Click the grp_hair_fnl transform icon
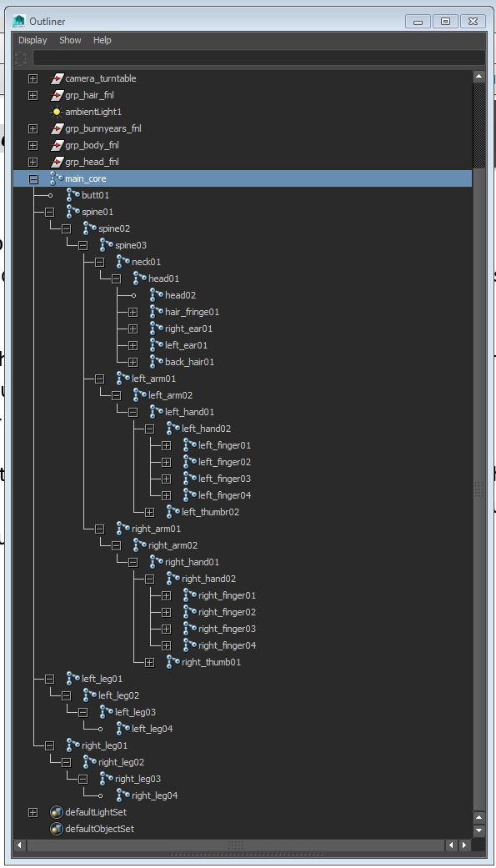The width and height of the screenshot is (496, 868). [x=57, y=95]
